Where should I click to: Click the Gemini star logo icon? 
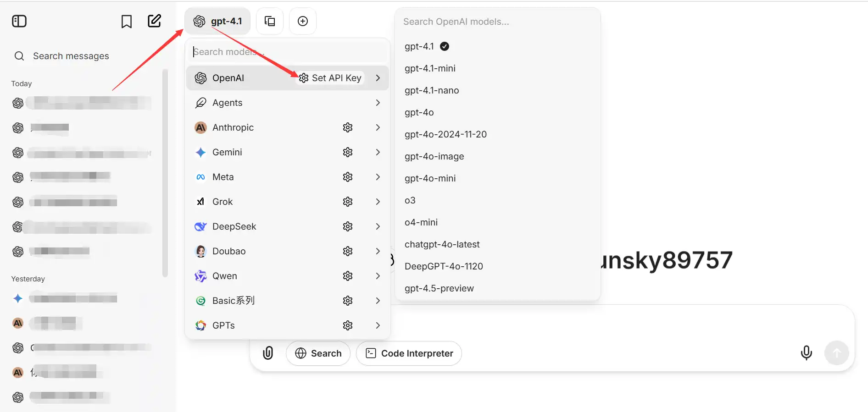pos(200,152)
